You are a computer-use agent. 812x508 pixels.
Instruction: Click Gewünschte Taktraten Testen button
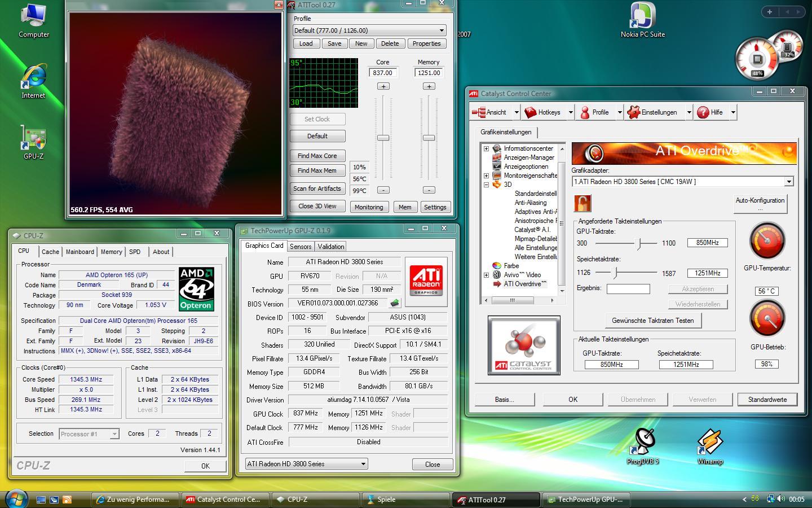tap(652, 321)
